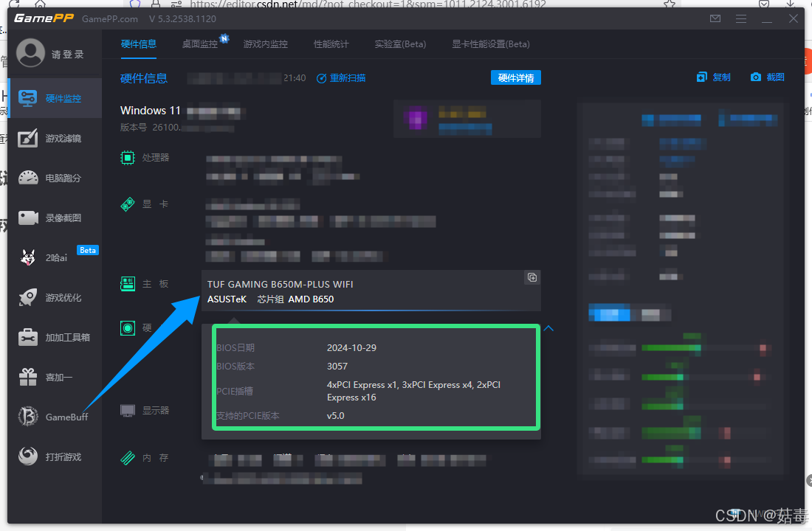Select supported PCIE version v5.0

point(336,416)
